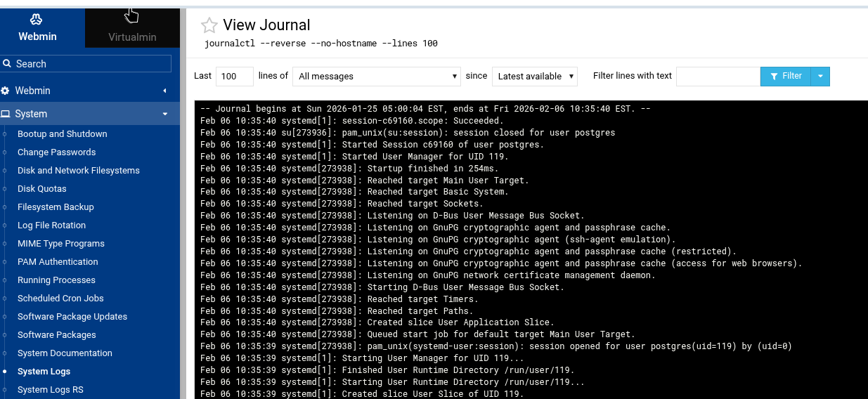The height and width of the screenshot is (399, 868).
Task: Click the lines count input field
Action: tap(235, 76)
